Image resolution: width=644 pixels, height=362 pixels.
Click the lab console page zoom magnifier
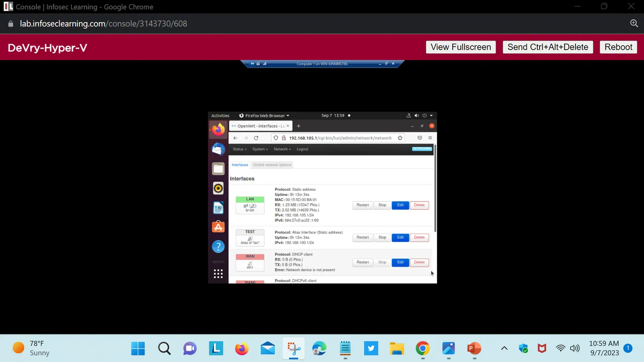(x=633, y=23)
